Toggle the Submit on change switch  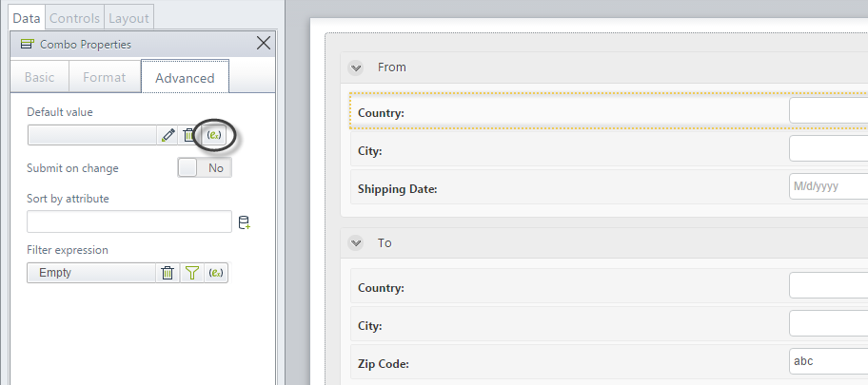tap(205, 167)
